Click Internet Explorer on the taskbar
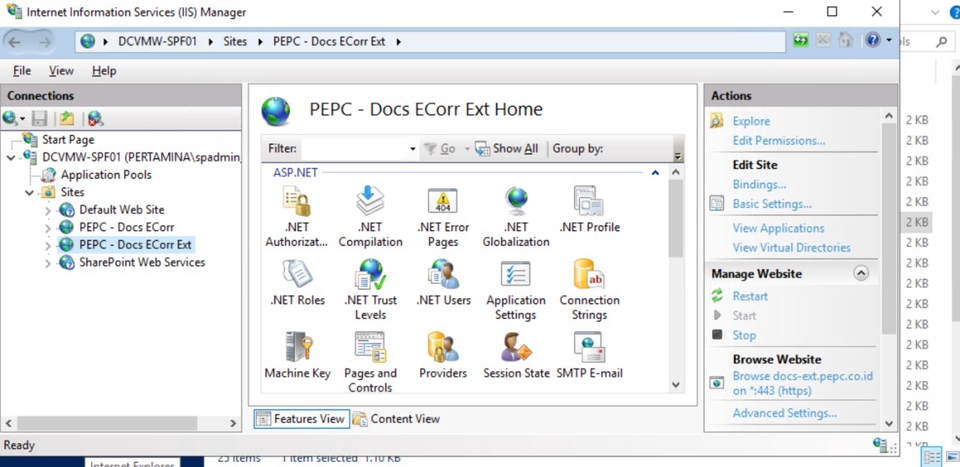The image size is (960, 467). click(x=132, y=463)
